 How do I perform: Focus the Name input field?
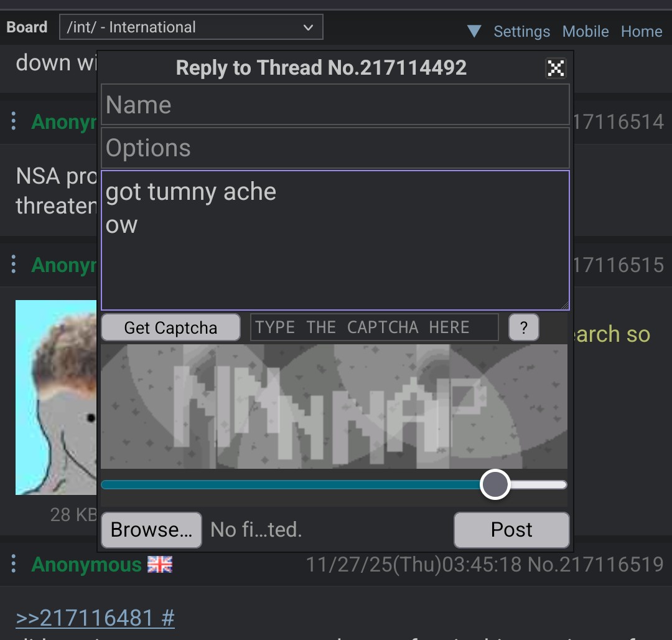(335, 105)
